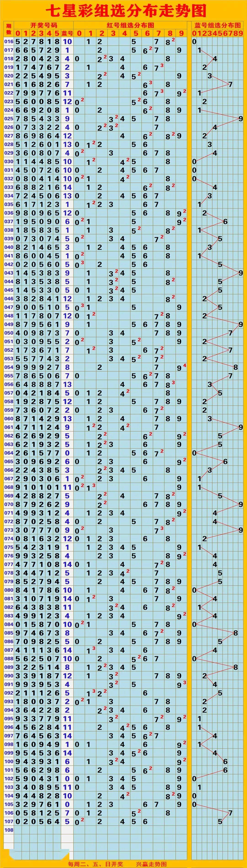Select period number 085
The image size is (247, 868).
[x=9, y=633]
